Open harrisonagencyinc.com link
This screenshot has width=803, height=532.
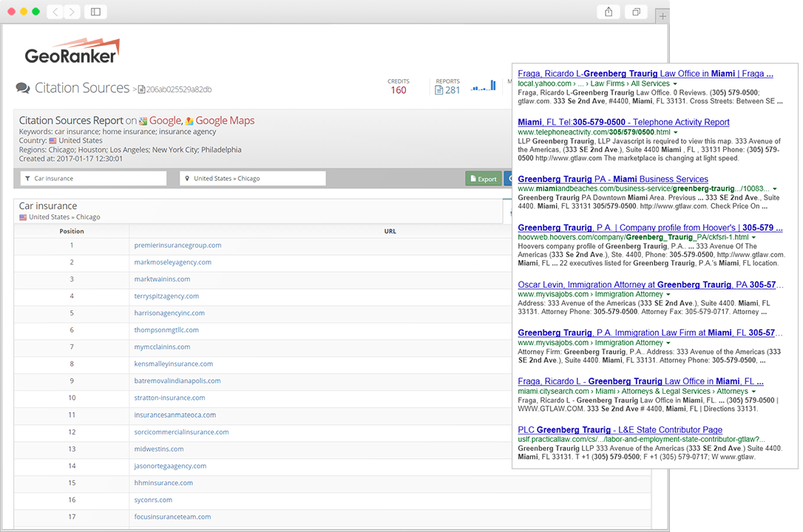click(x=169, y=313)
